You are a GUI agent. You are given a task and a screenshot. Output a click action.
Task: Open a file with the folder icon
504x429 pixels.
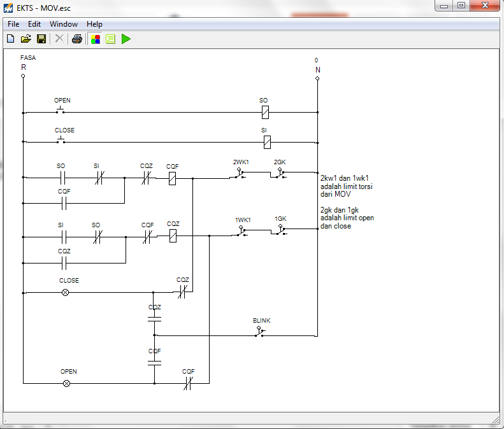click(25, 39)
